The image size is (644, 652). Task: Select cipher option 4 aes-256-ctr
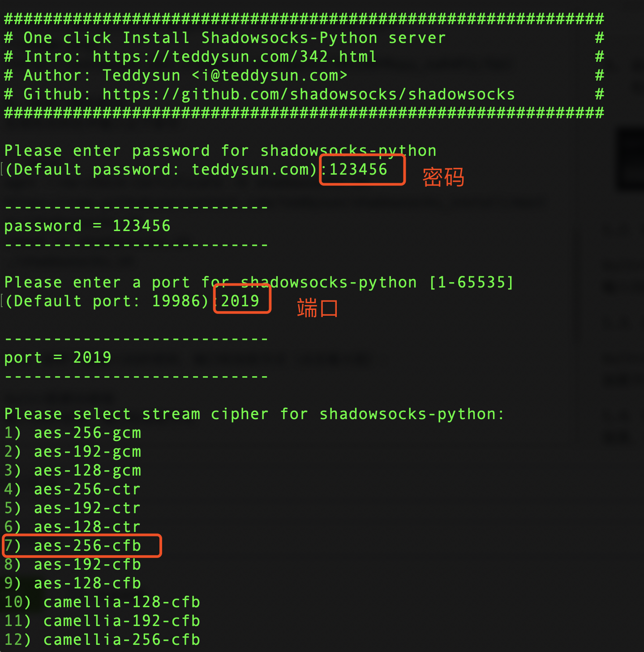coord(73,489)
